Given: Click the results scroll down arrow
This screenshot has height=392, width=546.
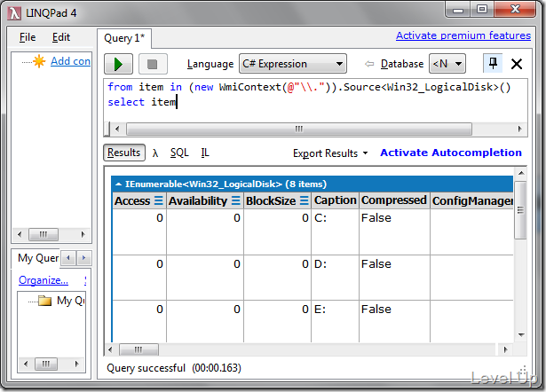Looking at the screenshot, I should [x=521, y=335].
